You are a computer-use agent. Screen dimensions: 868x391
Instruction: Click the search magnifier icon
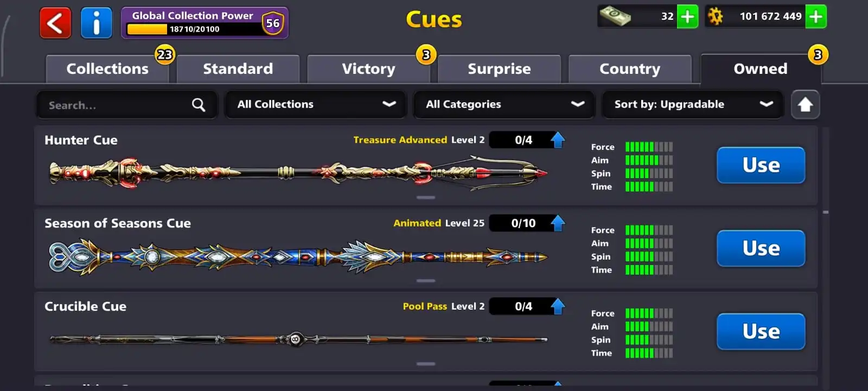(x=199, y=105)
